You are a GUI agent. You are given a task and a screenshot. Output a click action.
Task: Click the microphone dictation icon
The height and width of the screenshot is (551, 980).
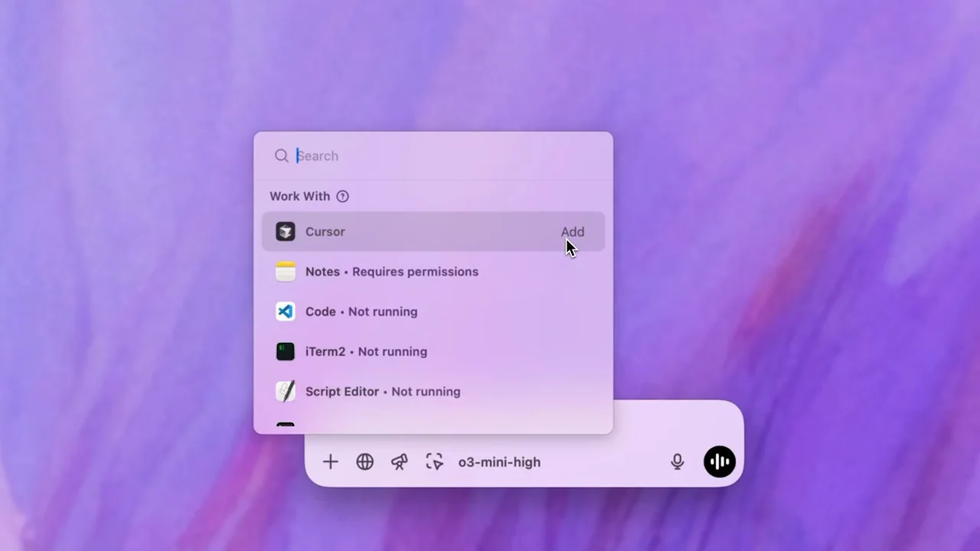pos(677,461)
